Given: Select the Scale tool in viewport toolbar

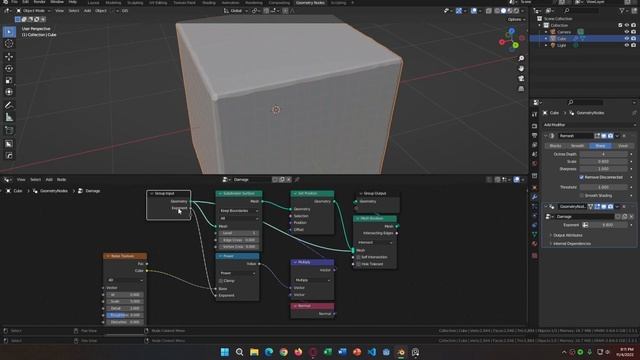Looking at the screenshot, I should pyautogui.click(x=9, y=80).
